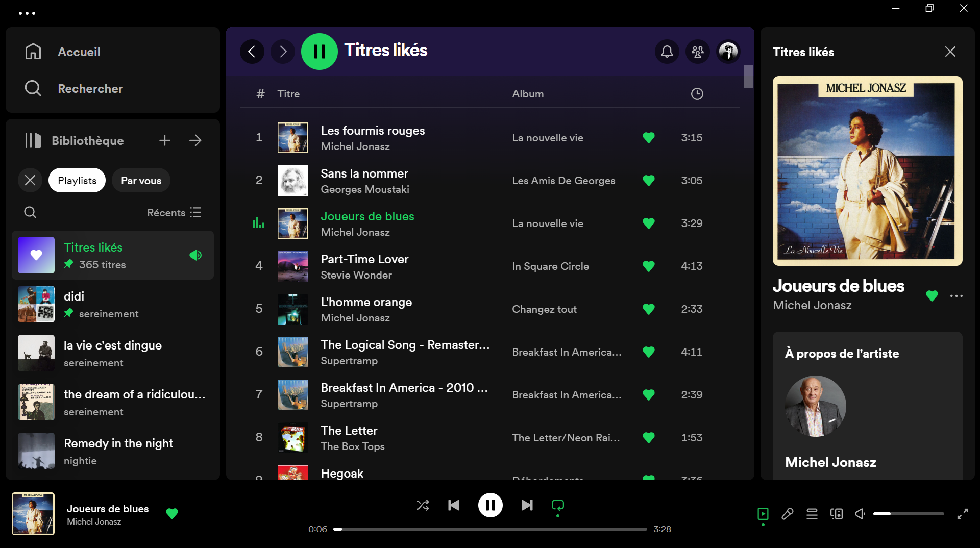
Task: Open friend activity icon
Action: pyautogui.click(x=698, y=52)
